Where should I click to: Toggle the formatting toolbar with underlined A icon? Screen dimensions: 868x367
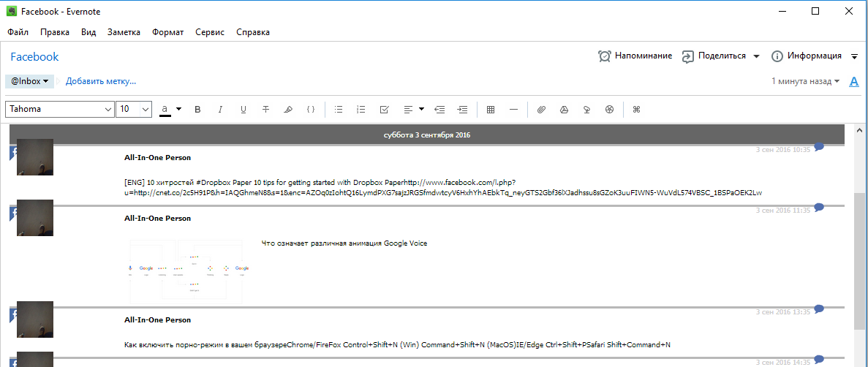854,81
